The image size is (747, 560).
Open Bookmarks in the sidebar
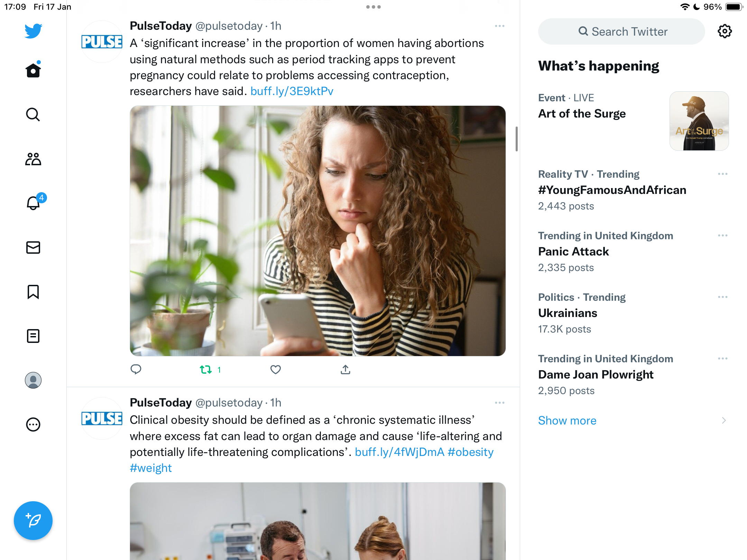pos(33,292)
